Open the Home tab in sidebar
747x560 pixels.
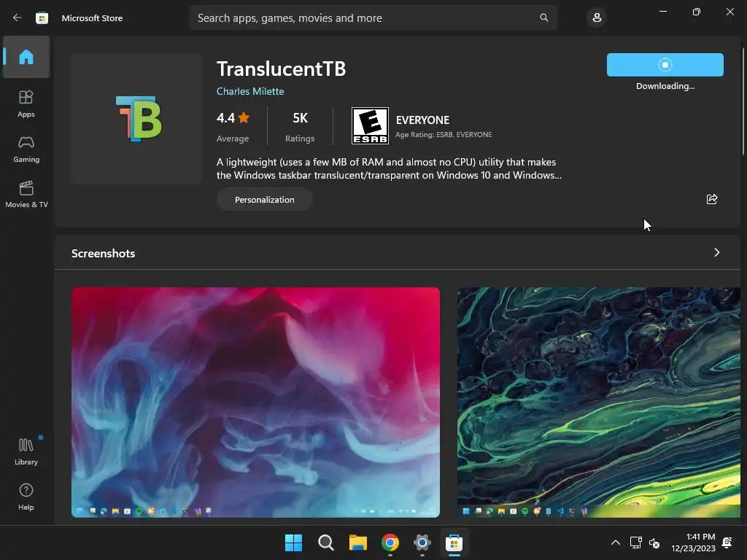coord(26,57)
